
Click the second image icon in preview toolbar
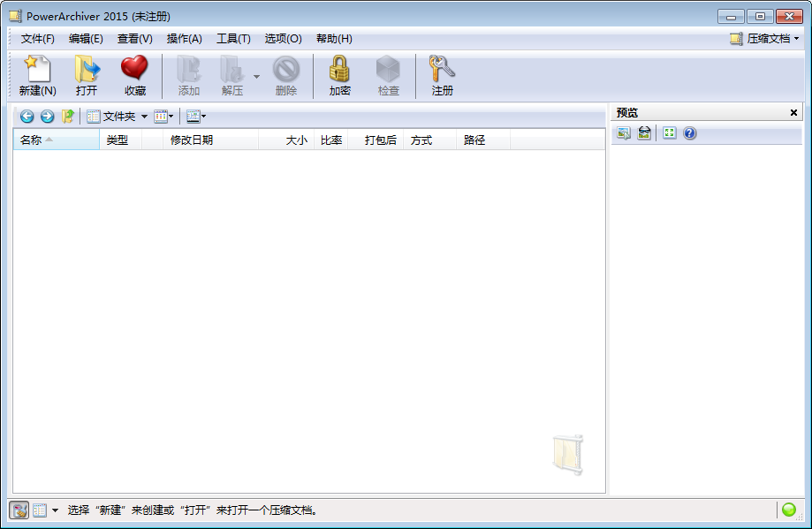click(644, 133)
